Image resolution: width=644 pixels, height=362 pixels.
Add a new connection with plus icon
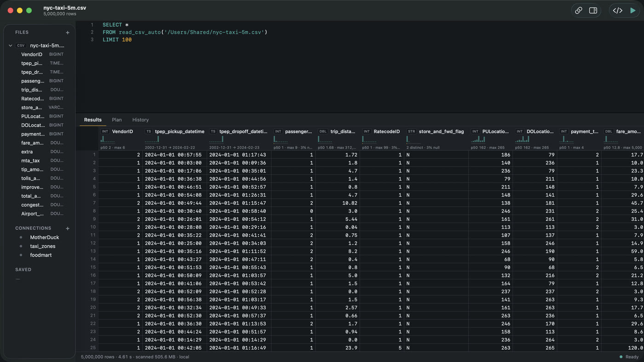[x=68, y=228]
